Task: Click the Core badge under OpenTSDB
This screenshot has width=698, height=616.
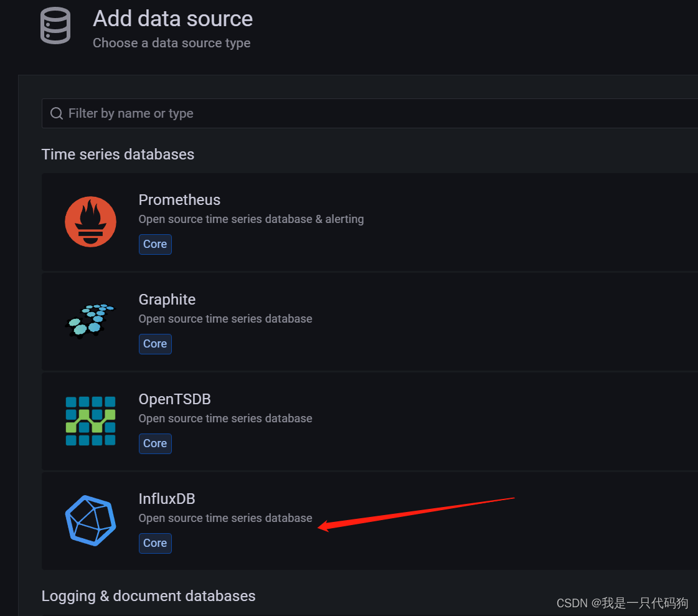Action: tap(155, 443)
